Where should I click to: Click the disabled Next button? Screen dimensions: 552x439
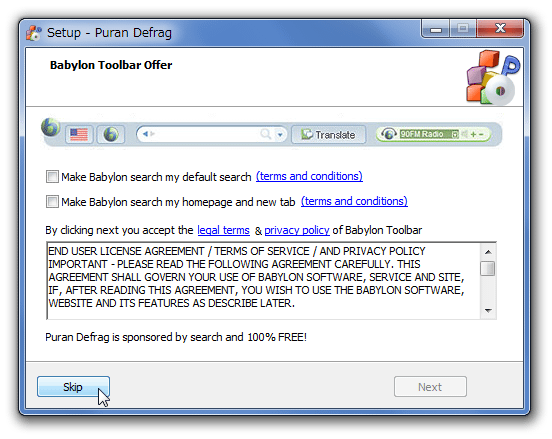click(x=430, y=387)
